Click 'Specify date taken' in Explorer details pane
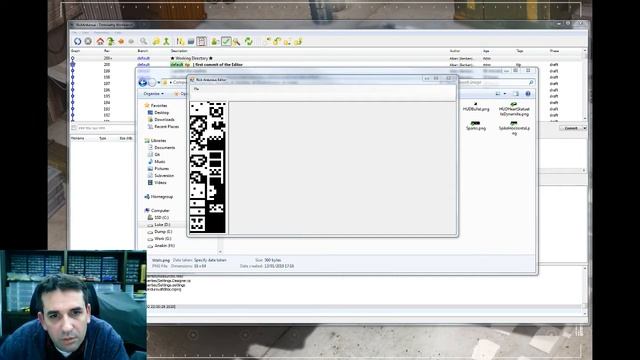The width and height of the screenshot is (640, 360). (210, 260)
